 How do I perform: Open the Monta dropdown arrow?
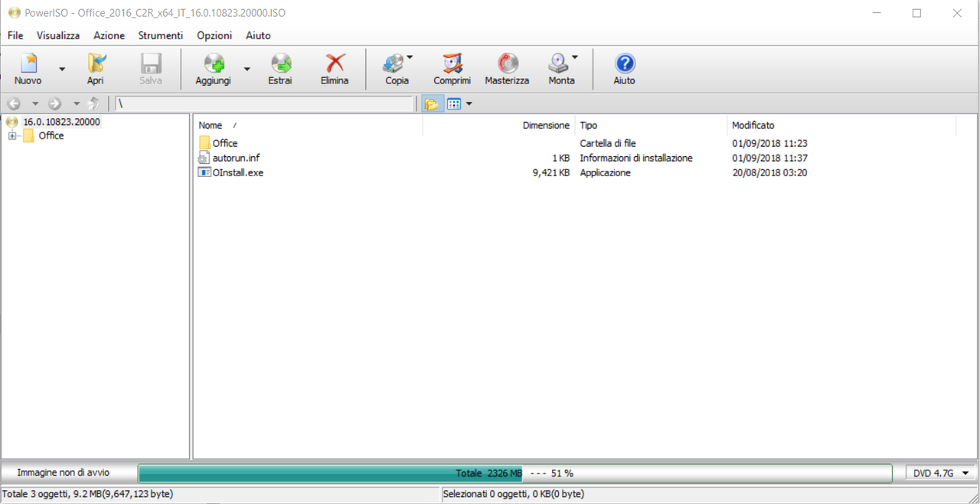pyautogui.click(x=574, y=57)
